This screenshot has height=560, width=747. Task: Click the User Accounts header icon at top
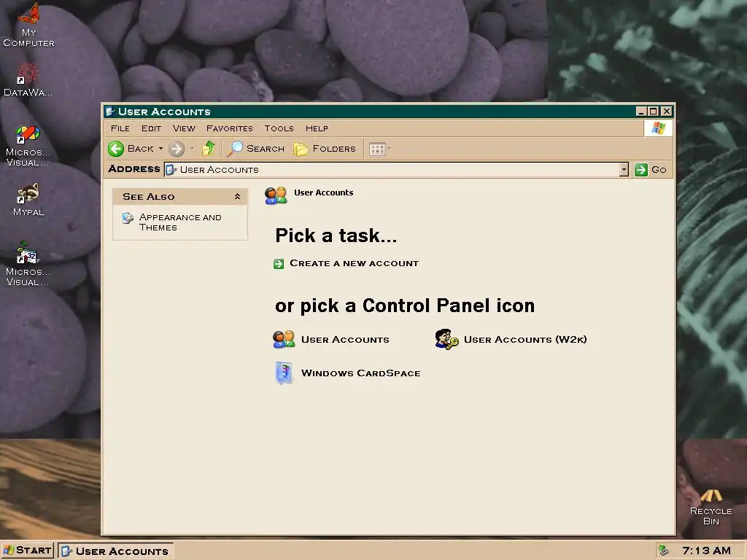pyautogui.click(x=275, y=195)
